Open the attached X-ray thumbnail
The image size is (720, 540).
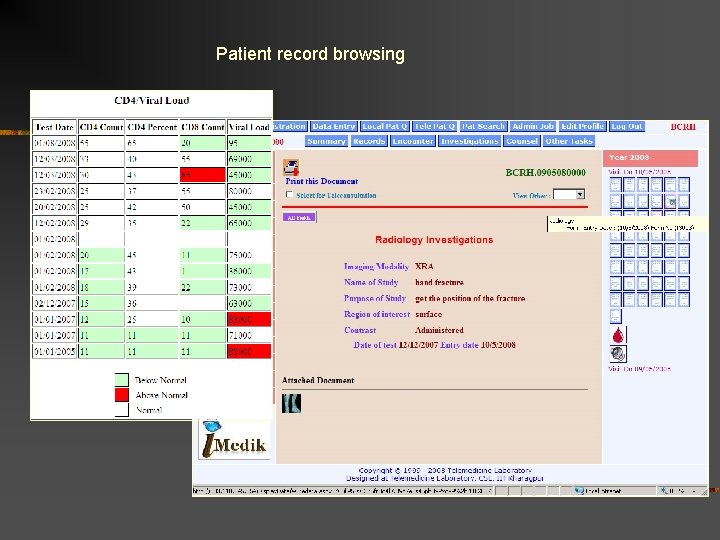(291, 403)
